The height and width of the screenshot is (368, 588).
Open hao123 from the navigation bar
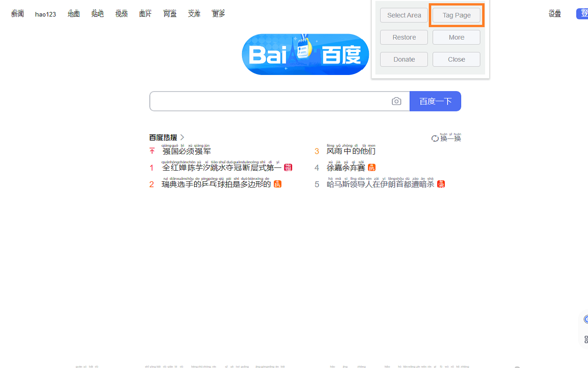point(45,14)
